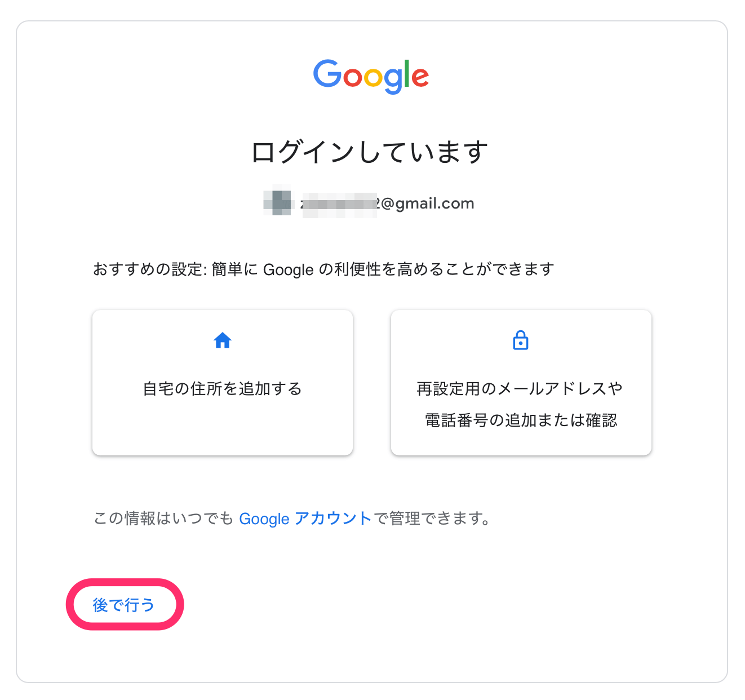This screenshot has width=745, height=700.
Task: Click the capital G in the Google logo
Action: [x=326, y=74]
